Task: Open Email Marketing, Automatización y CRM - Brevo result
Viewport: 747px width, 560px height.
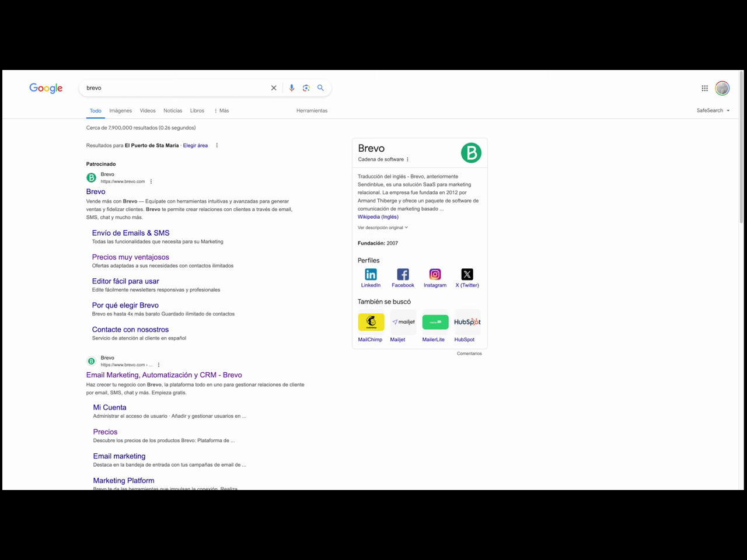Action: 164,375
